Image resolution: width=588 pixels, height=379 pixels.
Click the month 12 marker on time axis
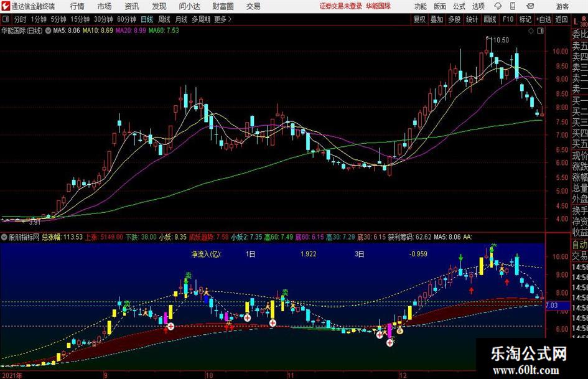coord(403,375)
